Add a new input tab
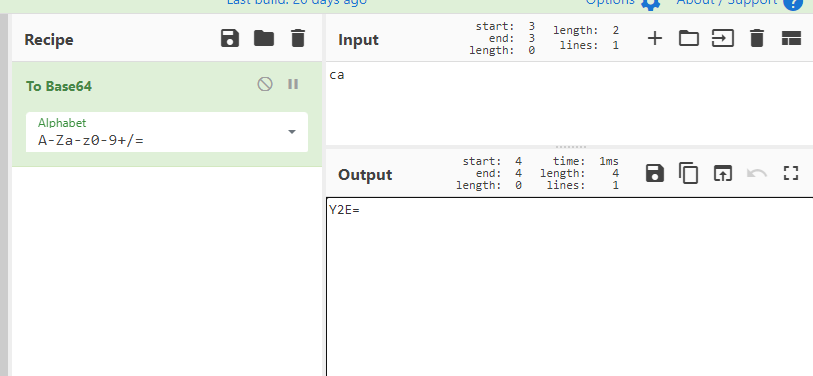Image resolution: width=813 pixels, height=376 pixels. [x=655, y=38]
